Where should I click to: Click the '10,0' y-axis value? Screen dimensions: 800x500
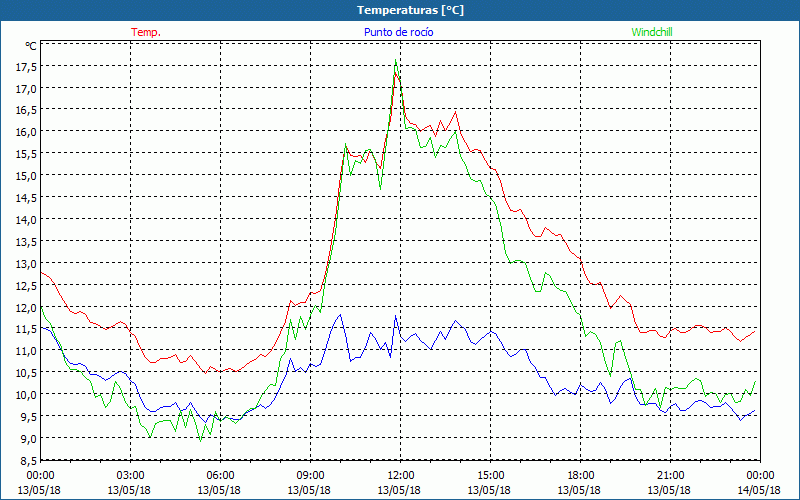tap(27, 394)
